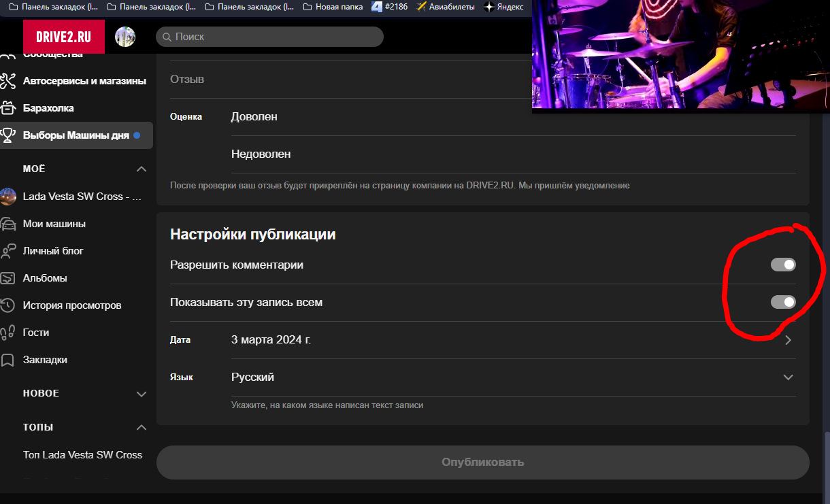The width and height of the screenshot is (830, 504).
Task: Toggle Показывать эту запись всем switch
Action: click(782, 302)
